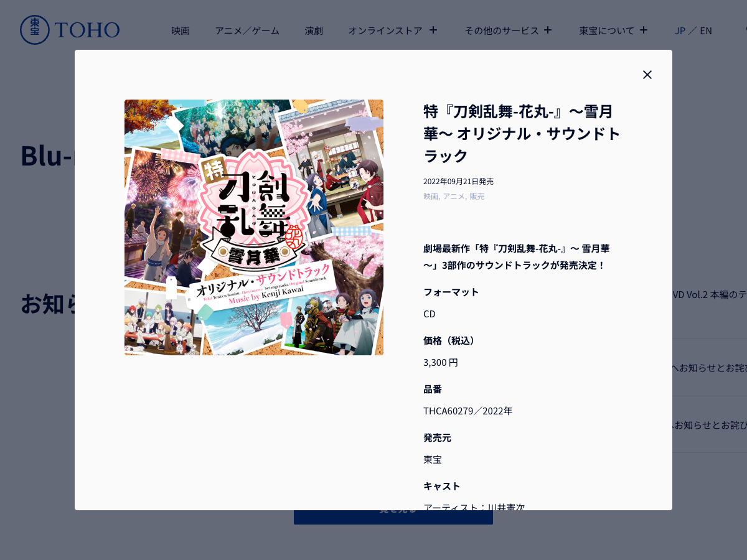
Task: Open the アニメ／ゲーム menu item
Action: 247,30
